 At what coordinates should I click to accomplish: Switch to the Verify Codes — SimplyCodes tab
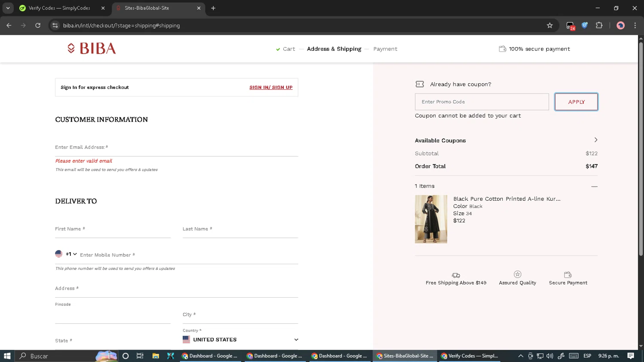point(59,8)
